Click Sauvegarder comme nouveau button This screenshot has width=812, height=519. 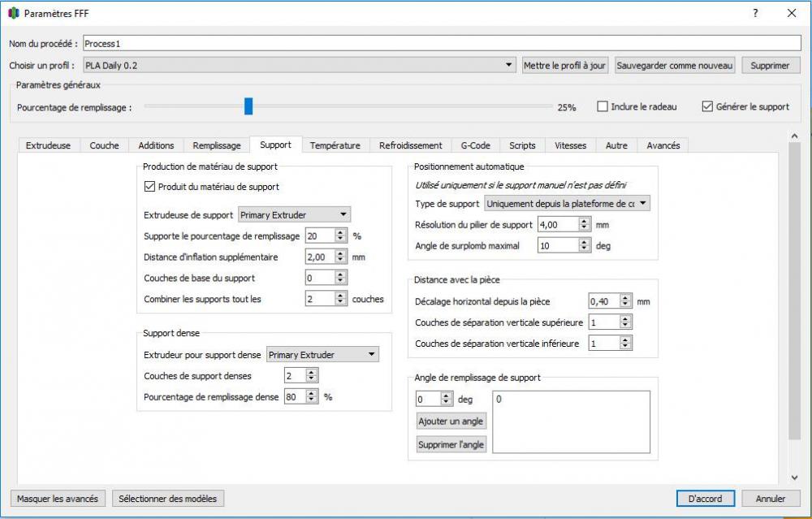tap(674, 65)
